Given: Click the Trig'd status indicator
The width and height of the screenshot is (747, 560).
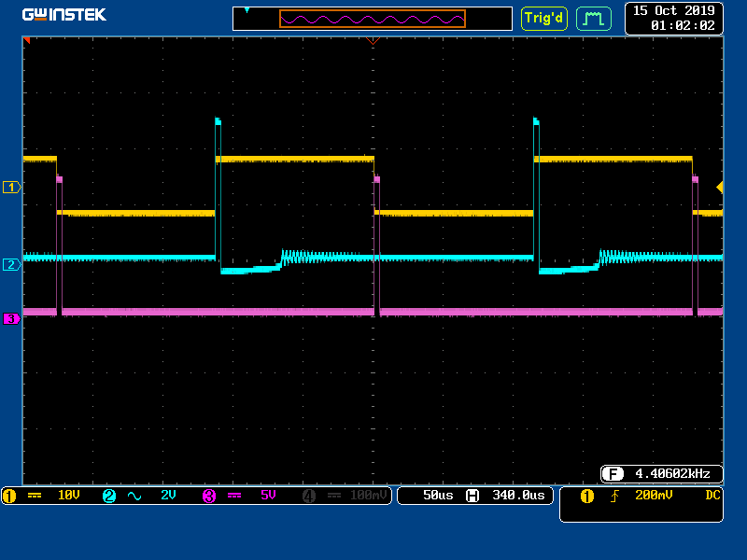Looking at the screenshot, I should click(544, 19).
